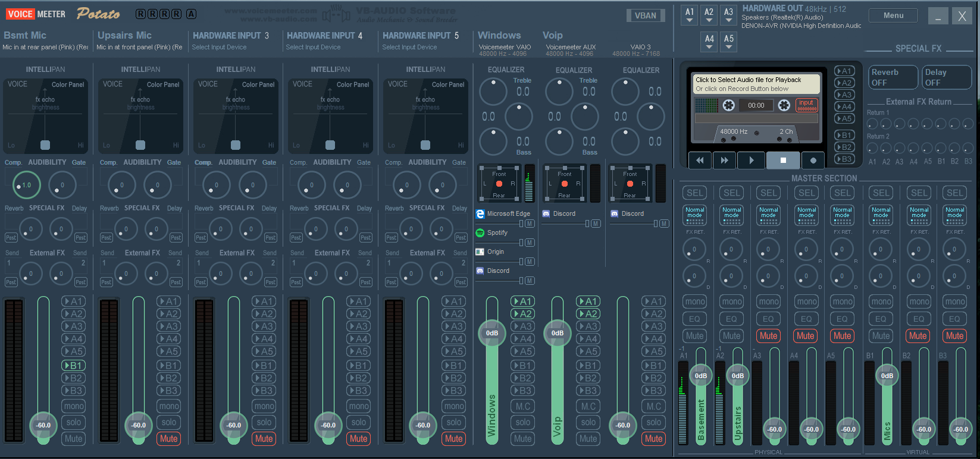
Task: Click the Windows strip fader knob at 0dB
Action: click(x=492, y=333)
